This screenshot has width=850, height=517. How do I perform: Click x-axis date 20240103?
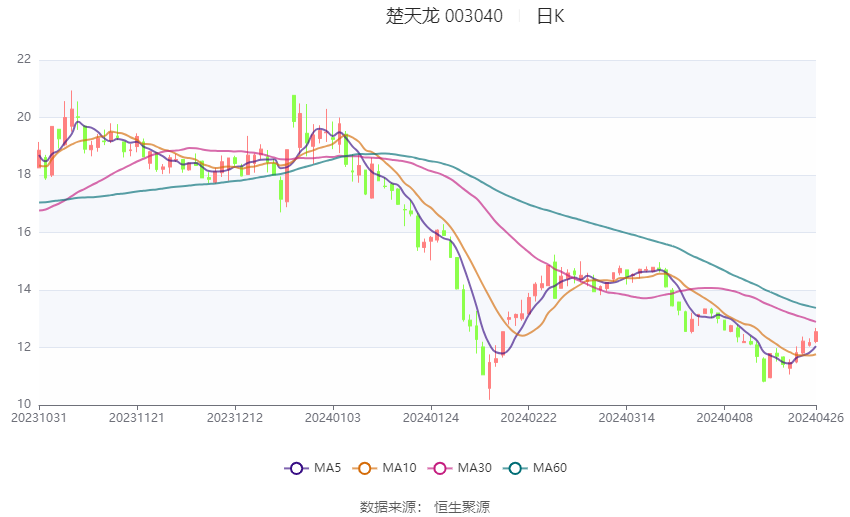pyautogui.click(x=332, y=417)
